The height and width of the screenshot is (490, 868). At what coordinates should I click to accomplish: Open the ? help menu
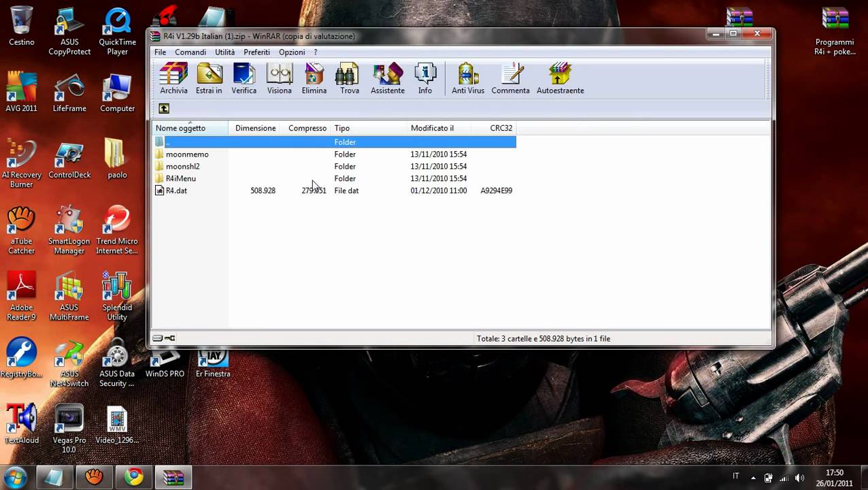point(316,52)
